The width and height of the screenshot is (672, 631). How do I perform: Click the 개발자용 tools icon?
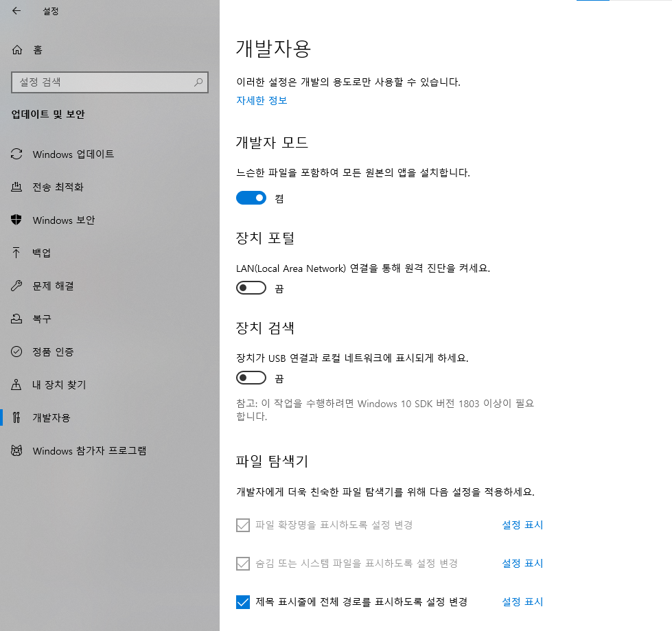click(x=16, y=417)
